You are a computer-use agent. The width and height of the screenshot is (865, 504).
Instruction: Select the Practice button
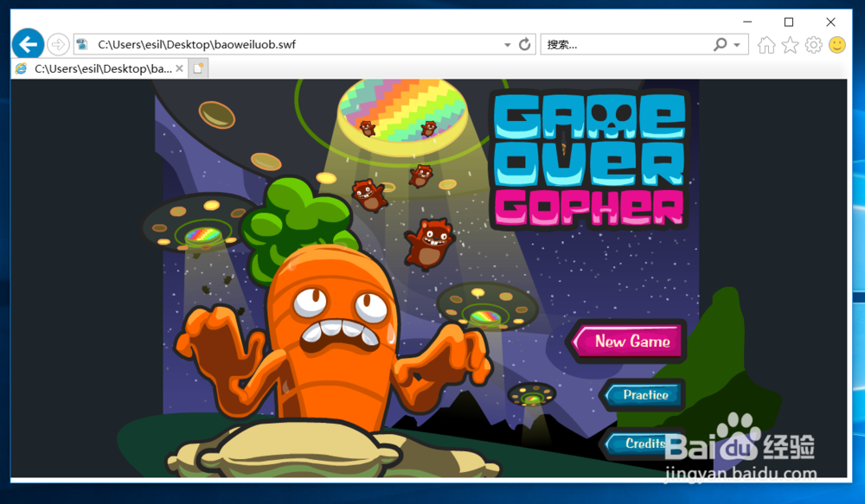643,395
